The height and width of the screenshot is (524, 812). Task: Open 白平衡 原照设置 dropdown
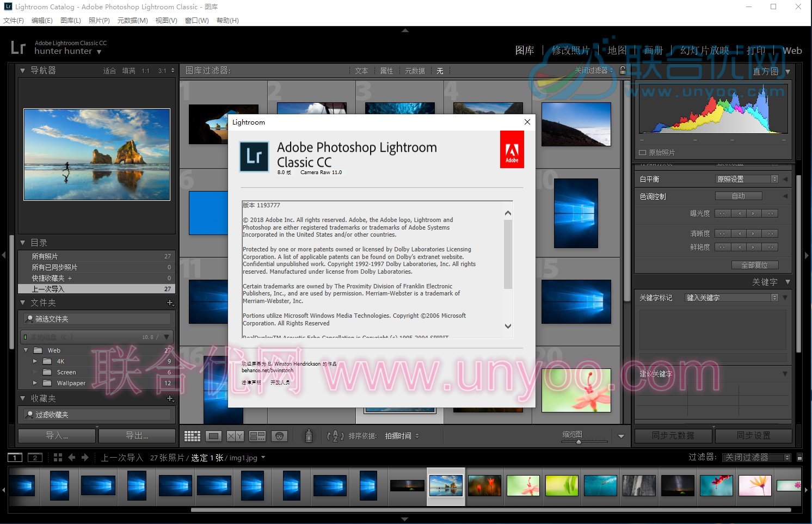[747, 179]
